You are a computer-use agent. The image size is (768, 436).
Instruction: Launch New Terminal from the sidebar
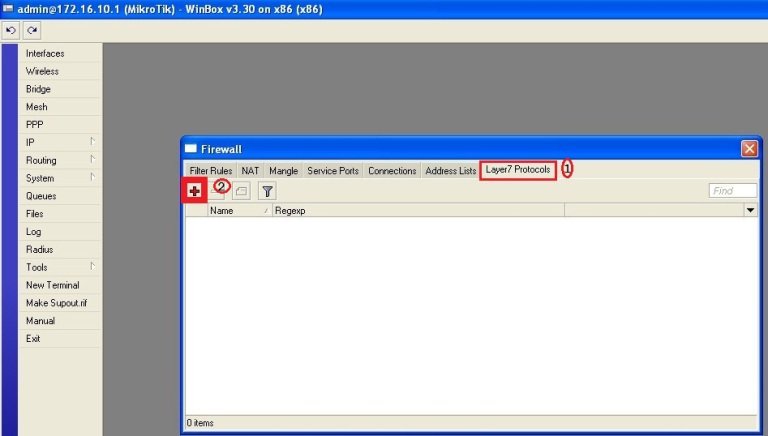[x=60, y=285]
